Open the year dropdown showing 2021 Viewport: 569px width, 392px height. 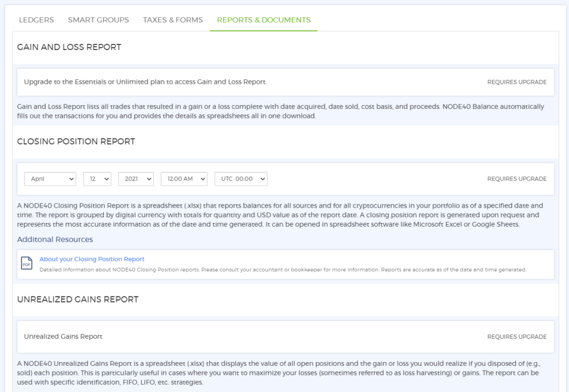[x=136, y=179]
